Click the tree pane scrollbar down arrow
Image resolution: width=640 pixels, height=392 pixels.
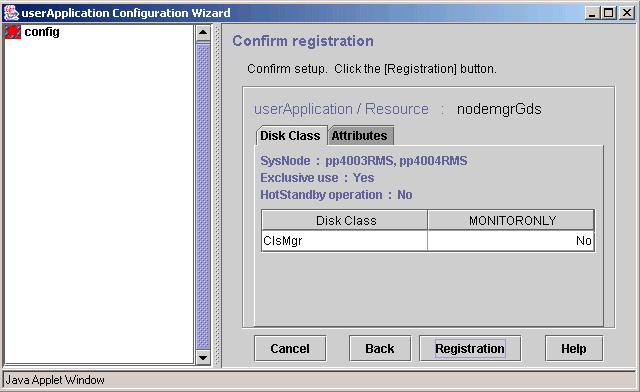[x=203, y=358]
